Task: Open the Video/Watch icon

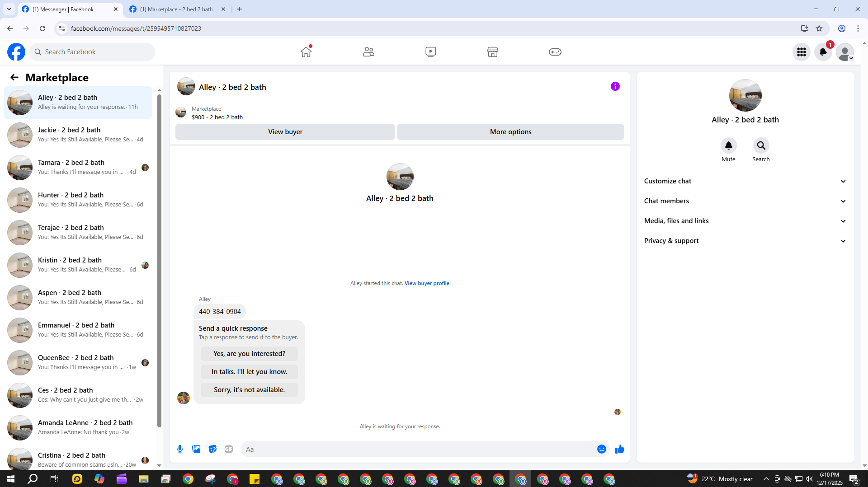Action: click(431, 52)
